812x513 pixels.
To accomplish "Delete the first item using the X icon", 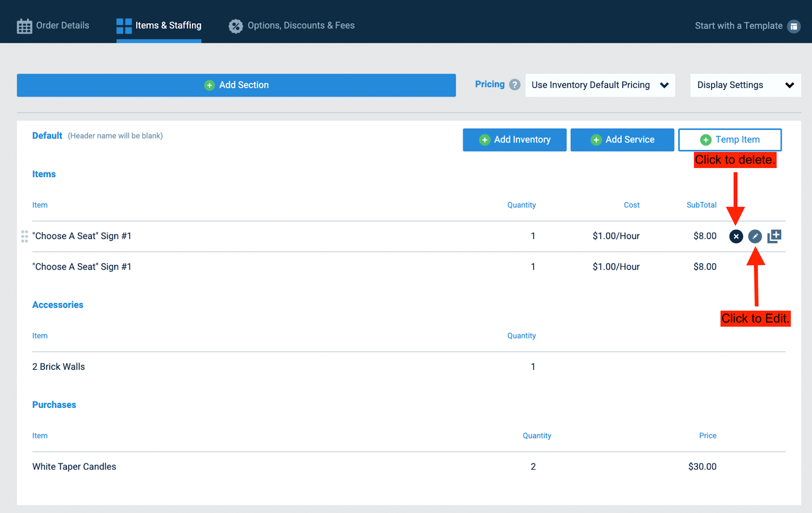I will (x=736, y=236).
